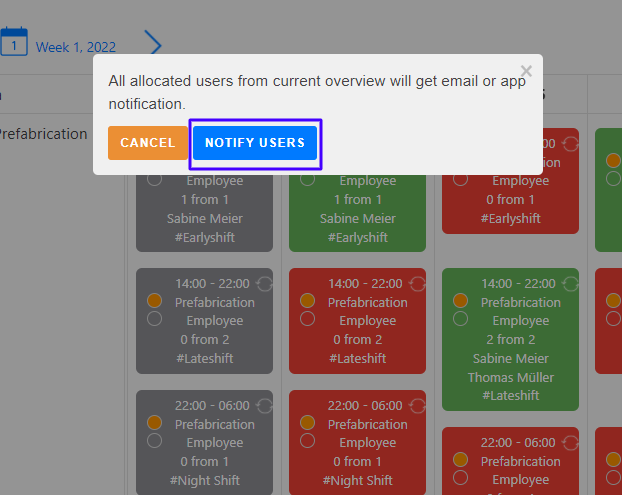Select orange radio on gray Lateshift card

pyautogui.click(x=154, y=300)
